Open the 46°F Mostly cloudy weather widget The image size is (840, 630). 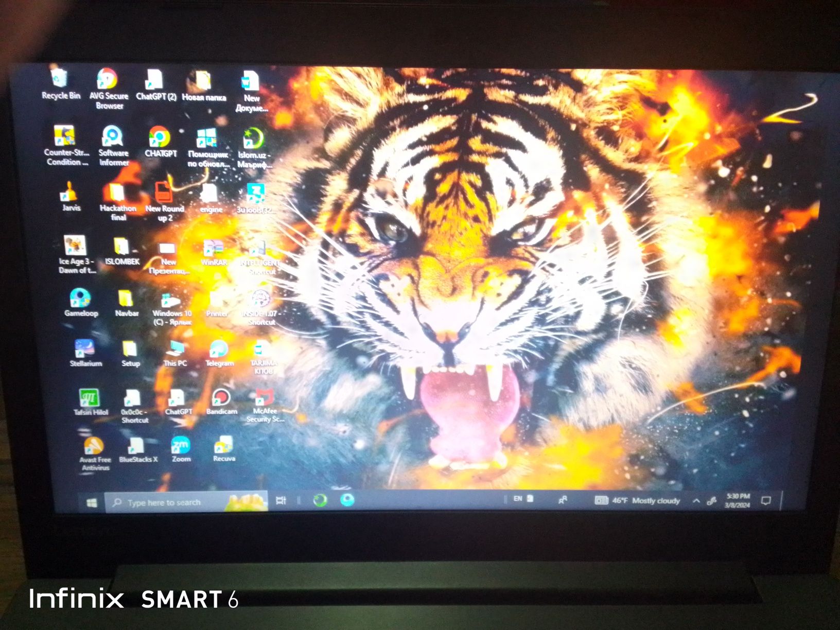(x=637, y=500)
